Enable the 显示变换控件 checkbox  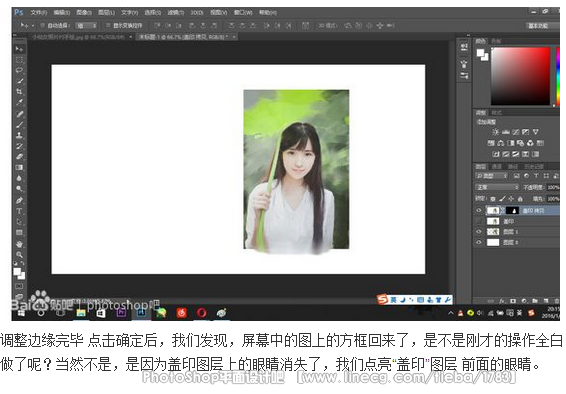[x=108, y=26]
